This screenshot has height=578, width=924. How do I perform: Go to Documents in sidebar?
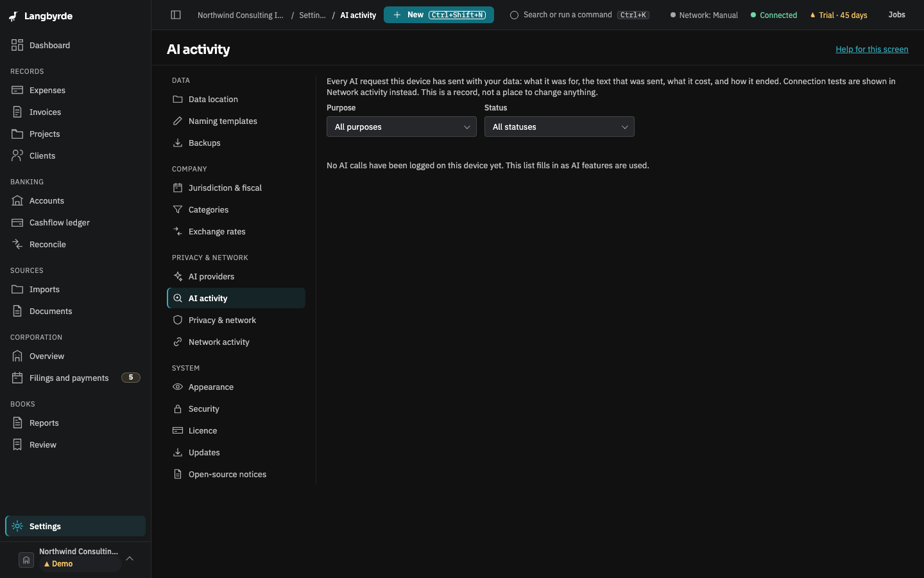tap(76, 311)
